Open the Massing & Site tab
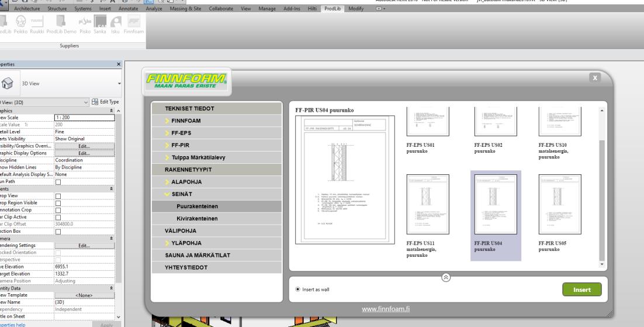Viewport: 644px width, 327px height. [x=186, y=9]
